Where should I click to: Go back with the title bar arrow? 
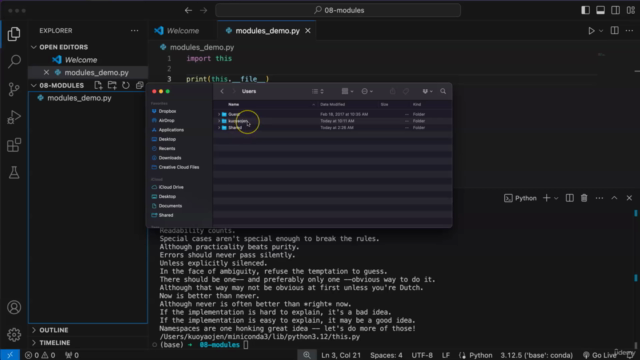(x=188, y=10)
